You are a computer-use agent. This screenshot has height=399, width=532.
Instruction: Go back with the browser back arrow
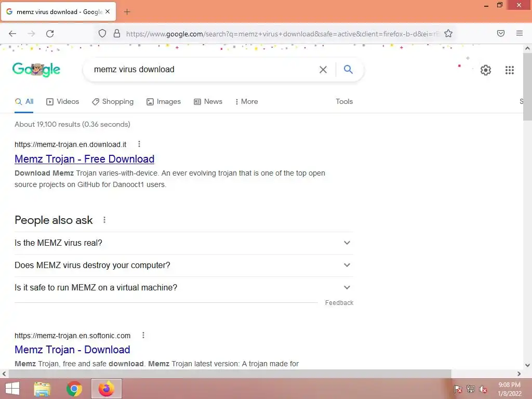(x=12, y=34)
